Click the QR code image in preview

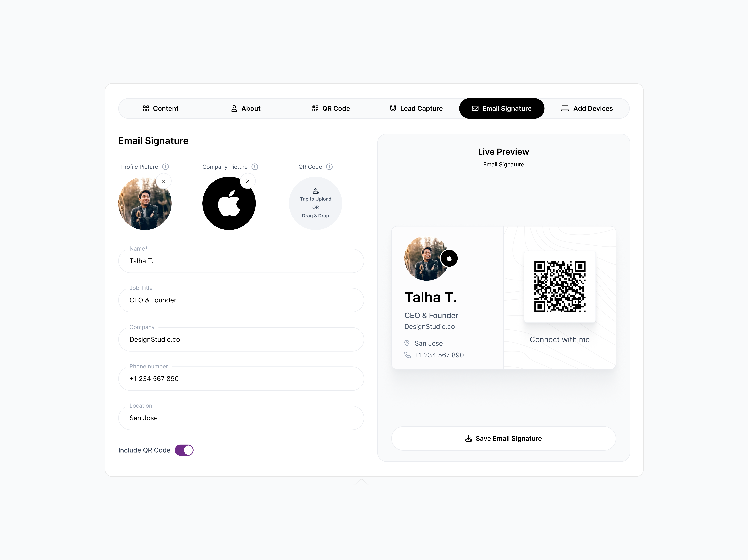click(560, 286)
